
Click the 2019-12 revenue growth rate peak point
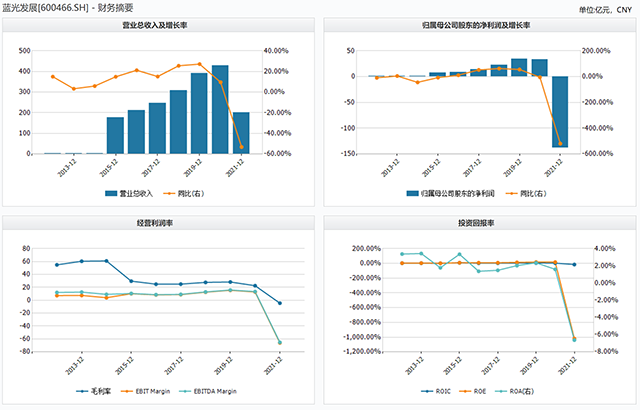pyautogui.click(x=199, y=64)
